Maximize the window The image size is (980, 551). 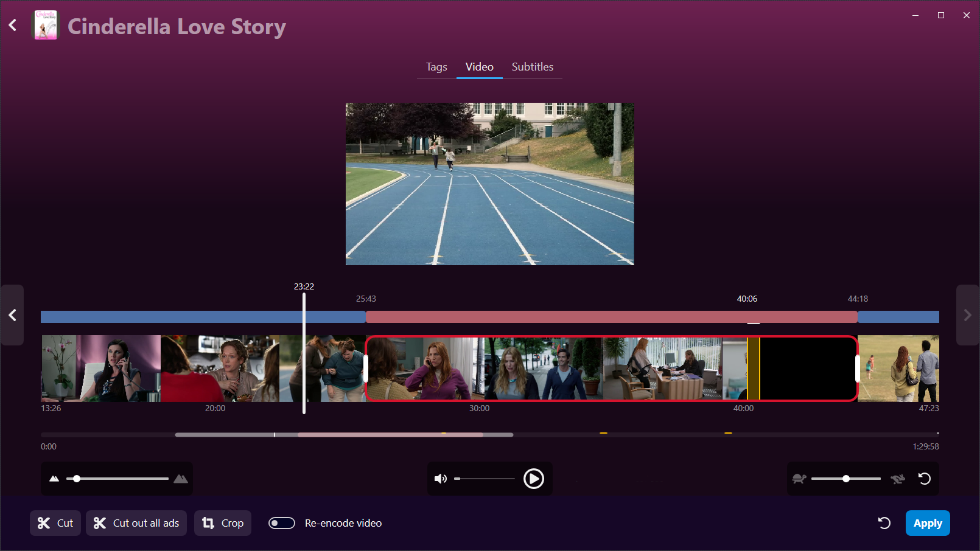pos(941,15)
